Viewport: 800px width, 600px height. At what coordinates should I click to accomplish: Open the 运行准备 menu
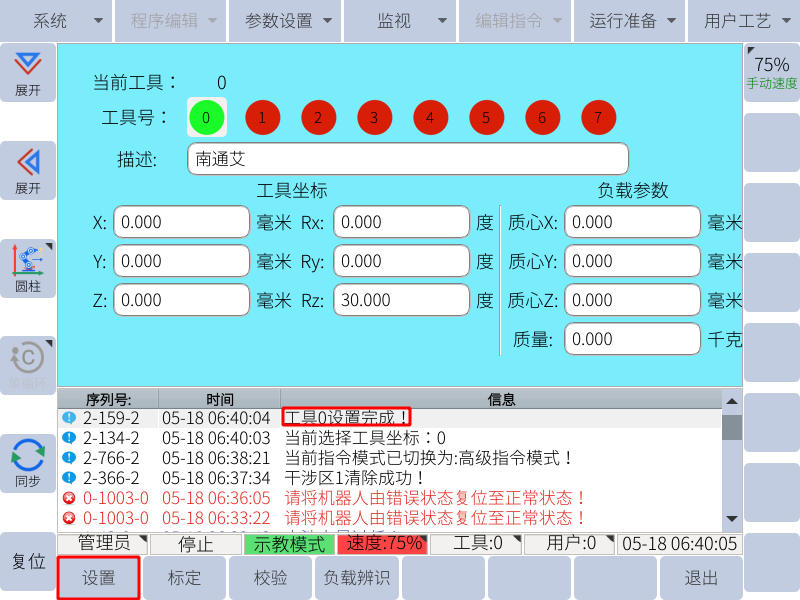coord(630,20)
